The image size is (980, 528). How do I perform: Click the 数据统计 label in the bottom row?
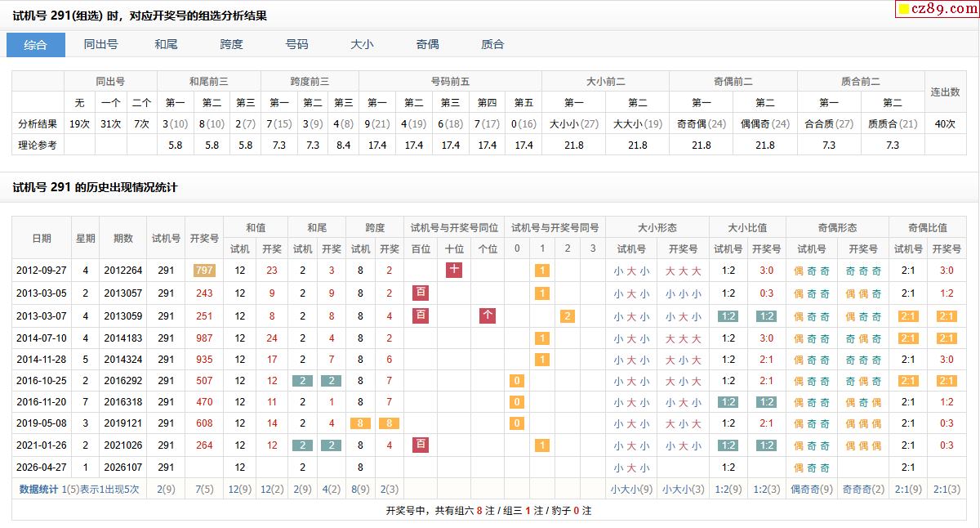pos(39,489)
